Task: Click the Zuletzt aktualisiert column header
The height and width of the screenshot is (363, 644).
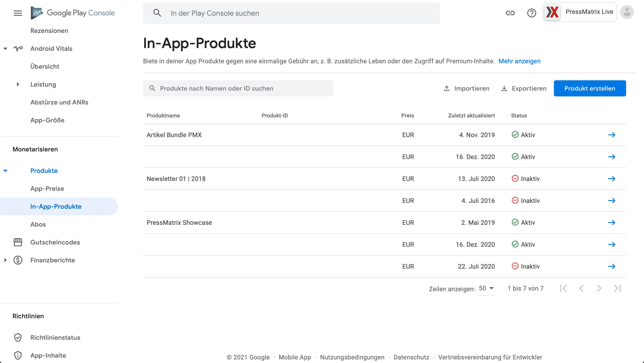Action: (x=471, y=115)
